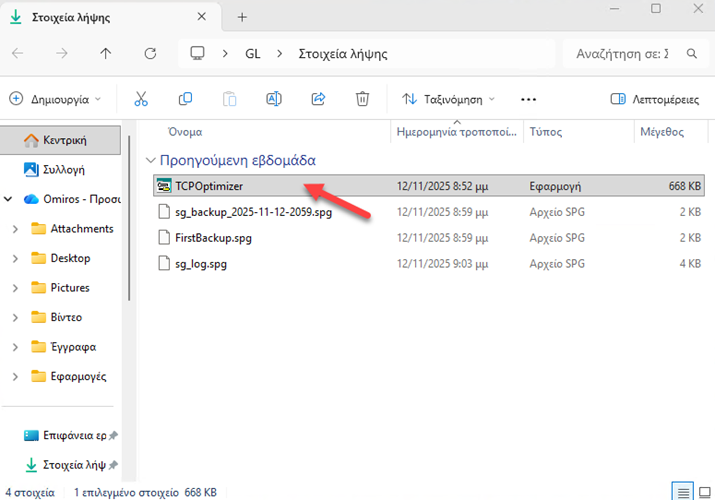Click the Share icon in toolbar

coord(319,99)
